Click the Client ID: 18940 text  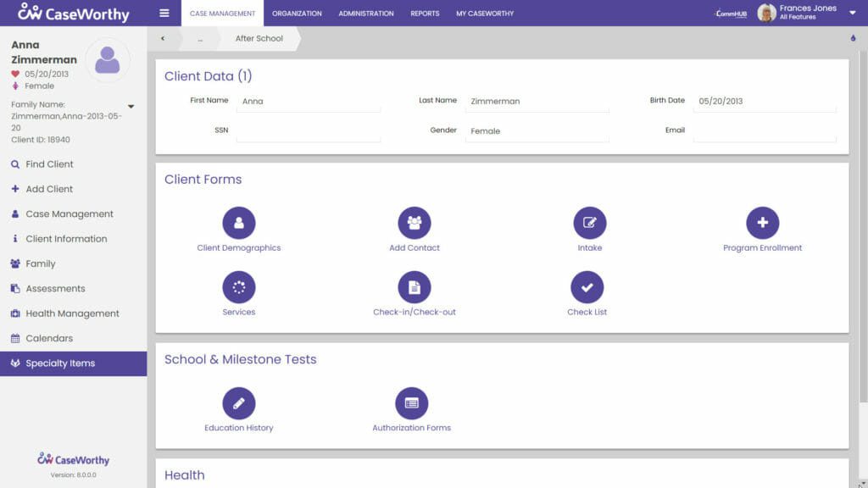coord(41,140)
